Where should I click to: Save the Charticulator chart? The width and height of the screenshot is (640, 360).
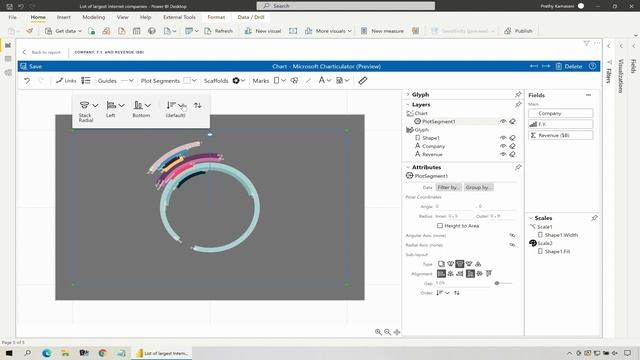pos(31,66)
